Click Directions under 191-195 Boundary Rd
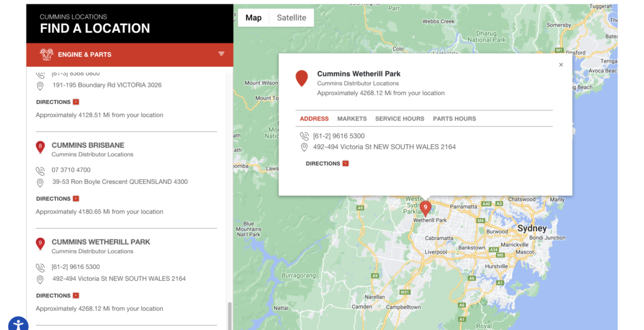This screenshot has width=644, height=330. point(53,102)
